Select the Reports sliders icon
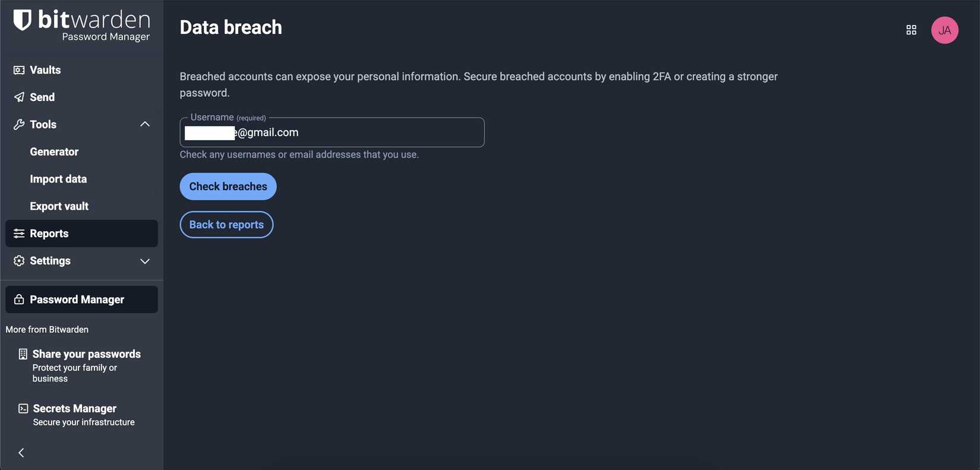Image resolution: width=980 pixels, height=470 pixels. click(x=18, y=233)
